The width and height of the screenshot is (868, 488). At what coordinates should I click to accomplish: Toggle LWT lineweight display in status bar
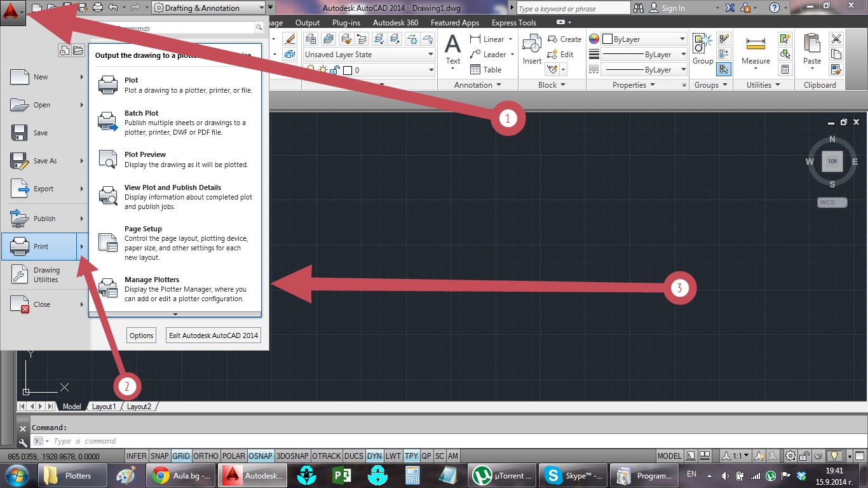pyautogui.click(x=393, y=456)
